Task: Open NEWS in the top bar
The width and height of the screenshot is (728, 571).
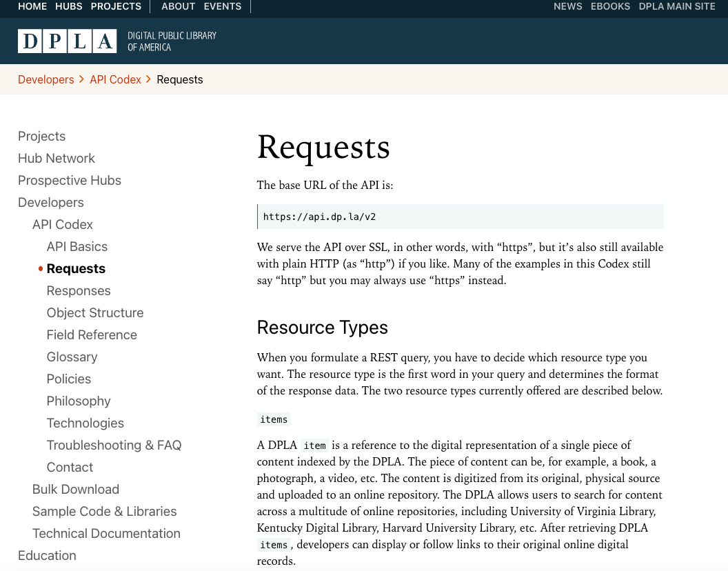Action: click(568, 6)
